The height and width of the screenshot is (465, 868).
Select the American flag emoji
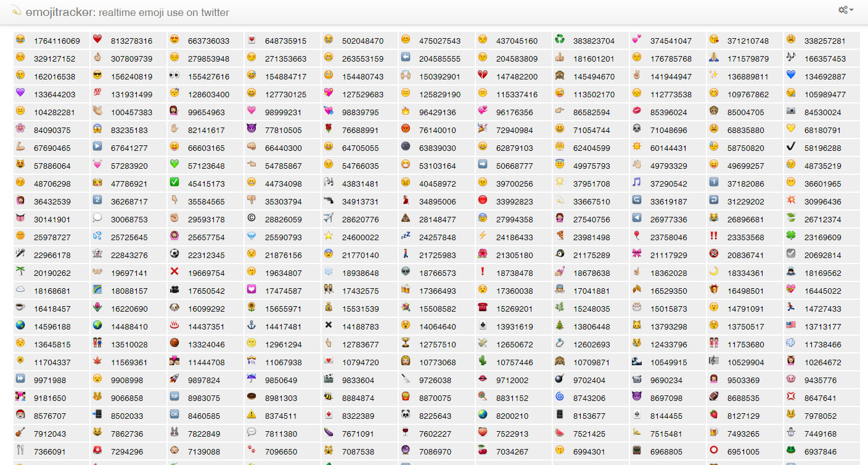click(x=791, y=326)
